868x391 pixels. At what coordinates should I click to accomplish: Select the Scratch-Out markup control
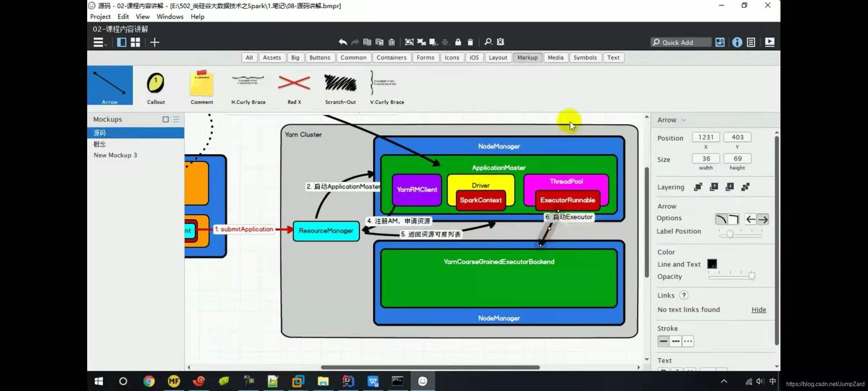pyautogui.click(x=340, y=87)
